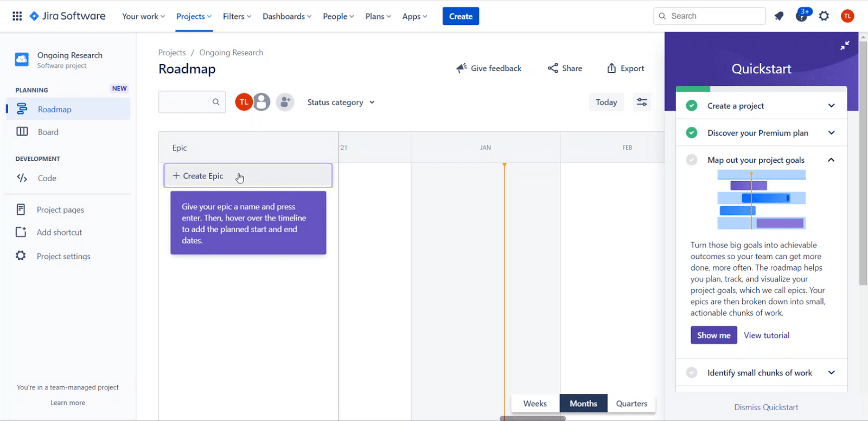Click the top Search field
Viewport: 868px width, 421px height.
point(710,16)
